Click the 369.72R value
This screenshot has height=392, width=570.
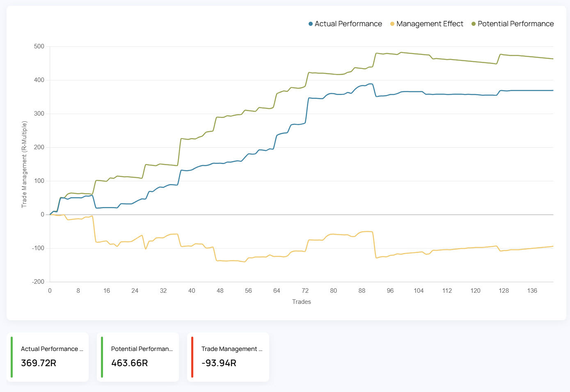[x=39, y=363]
